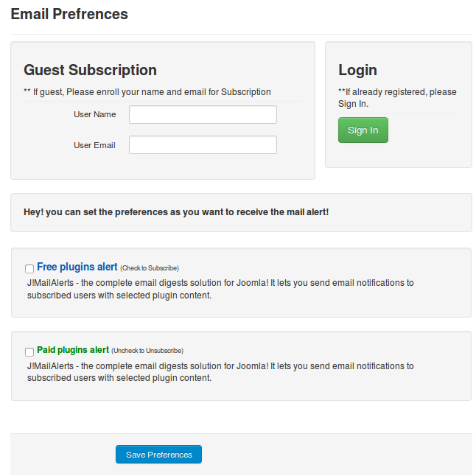The height and width of the screenshot is (476, 476).
Task: Click the '(Uncheck to Unsubscribe)' hint text
Action: pos(147,351)
